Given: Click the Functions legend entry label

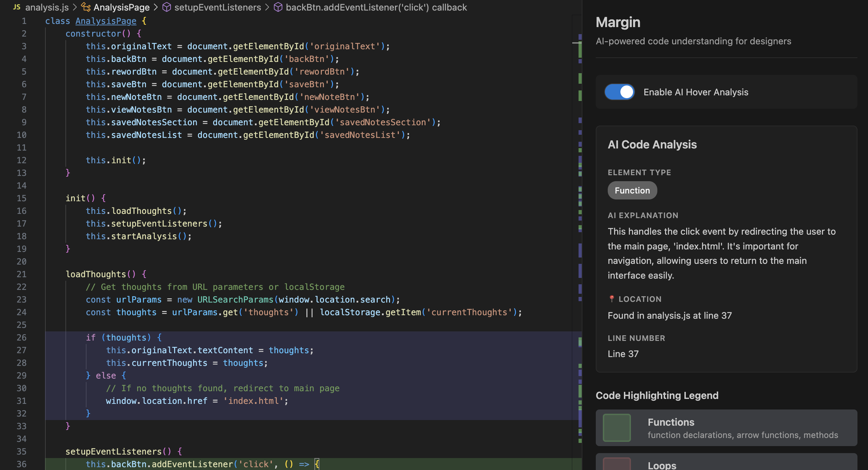Looking at the screenshot, I should 671,422.
